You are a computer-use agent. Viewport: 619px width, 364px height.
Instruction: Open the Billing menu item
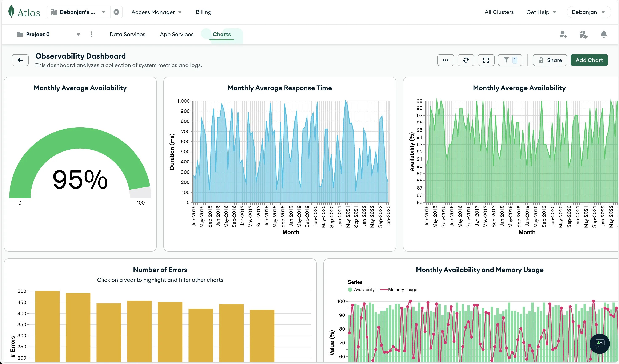coord(203,12)
